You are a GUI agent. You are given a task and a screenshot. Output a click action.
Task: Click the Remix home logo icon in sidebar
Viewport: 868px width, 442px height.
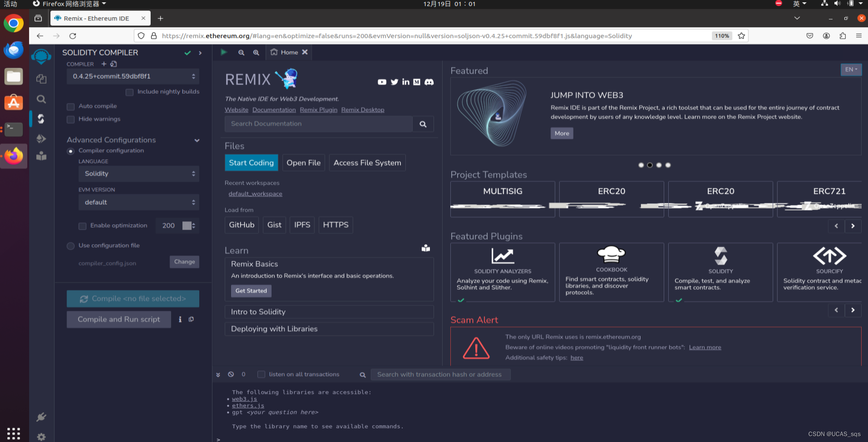click(x=41, y=56)
